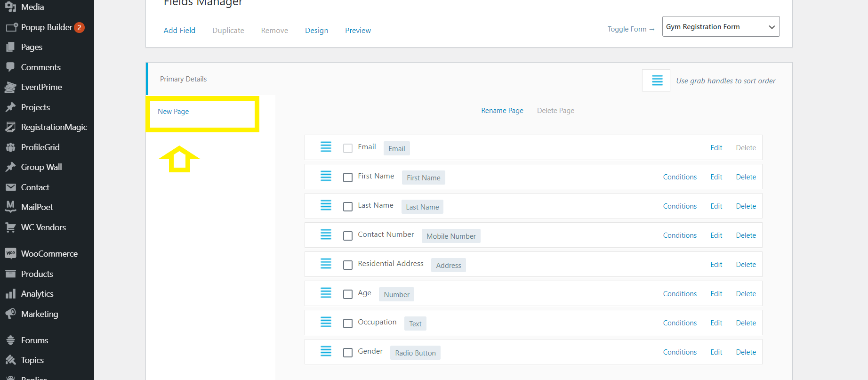This screenshot has height=380, width=868.
Task: Click the ProfileGrid sidebar icon
Action: pyautogui.click(x=10, y=147)
